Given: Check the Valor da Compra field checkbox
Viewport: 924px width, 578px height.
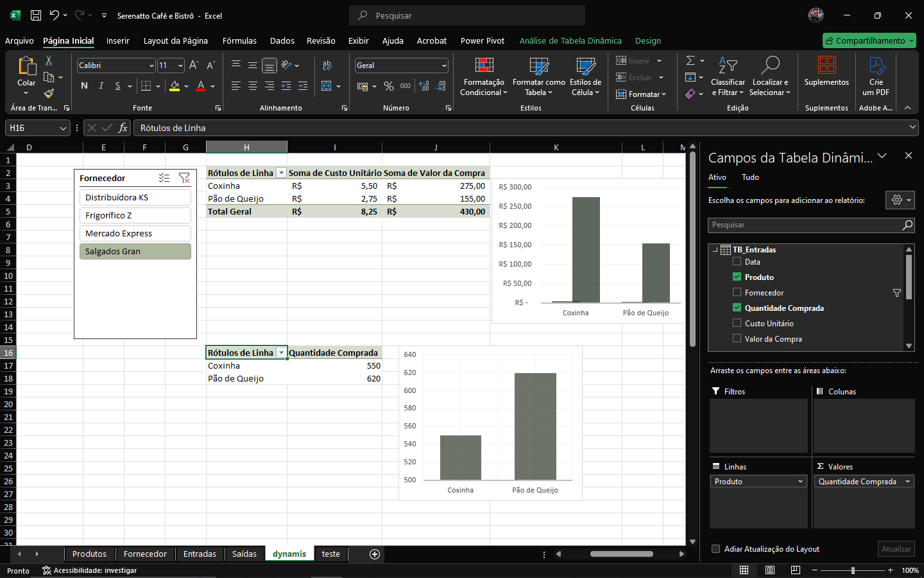Looking at the screenshot, I should (x=737, y=338).
